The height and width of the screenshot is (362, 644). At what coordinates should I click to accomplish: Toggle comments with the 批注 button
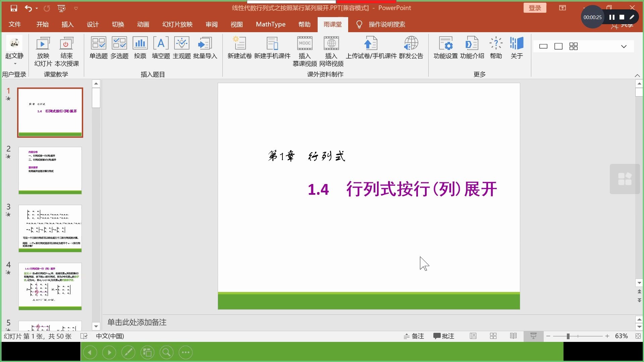coord(443,336)
